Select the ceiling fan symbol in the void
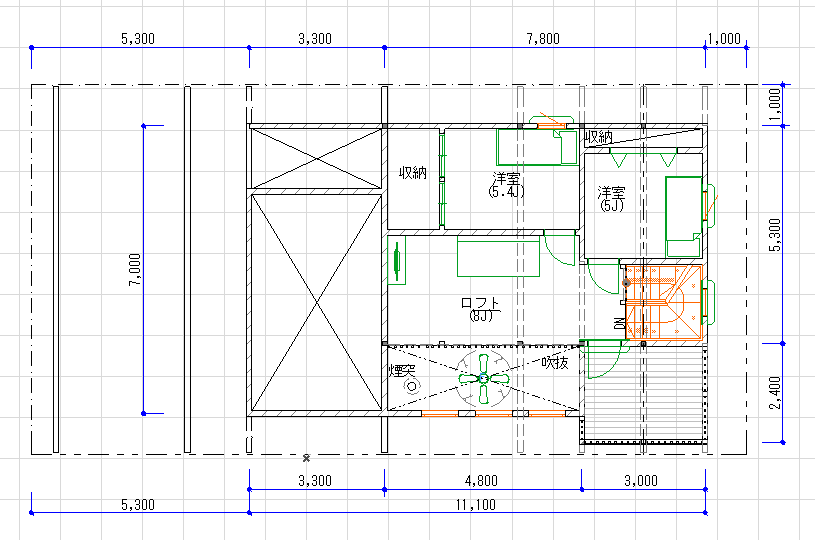This screenshot has height=540, width=815. [483, 379]
